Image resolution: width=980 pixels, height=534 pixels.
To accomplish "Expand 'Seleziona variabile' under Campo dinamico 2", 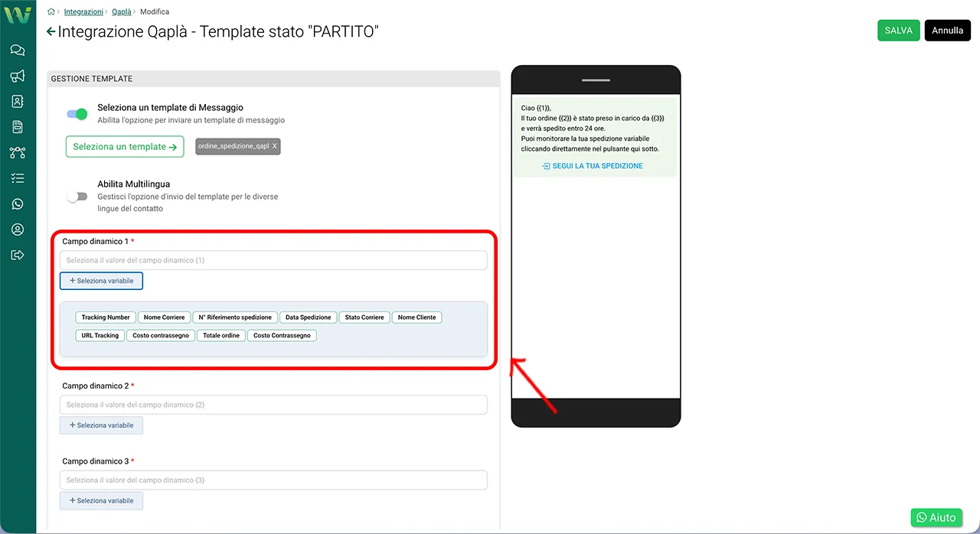I will 101,425.
